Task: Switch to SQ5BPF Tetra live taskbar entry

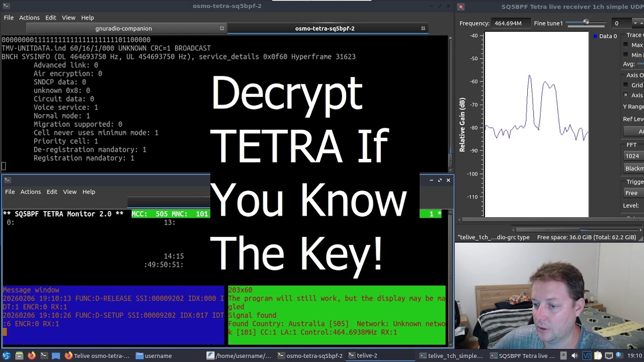Action: 522,355
